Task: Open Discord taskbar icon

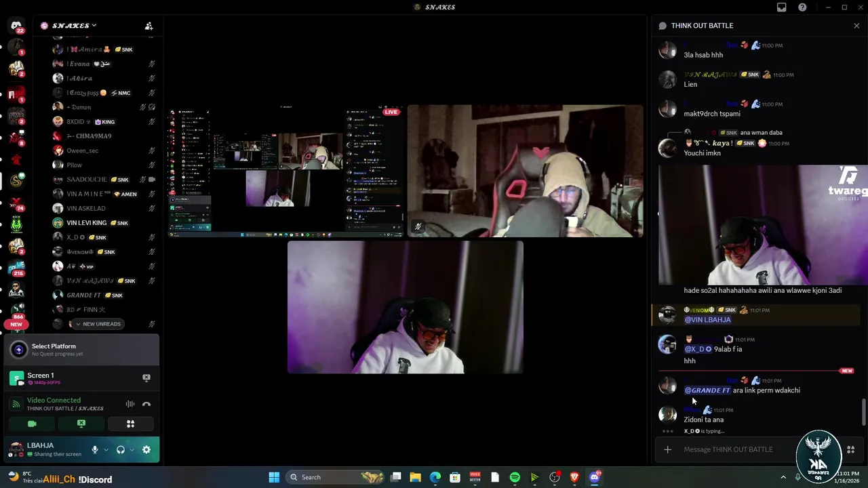Action: coord(595,477)
